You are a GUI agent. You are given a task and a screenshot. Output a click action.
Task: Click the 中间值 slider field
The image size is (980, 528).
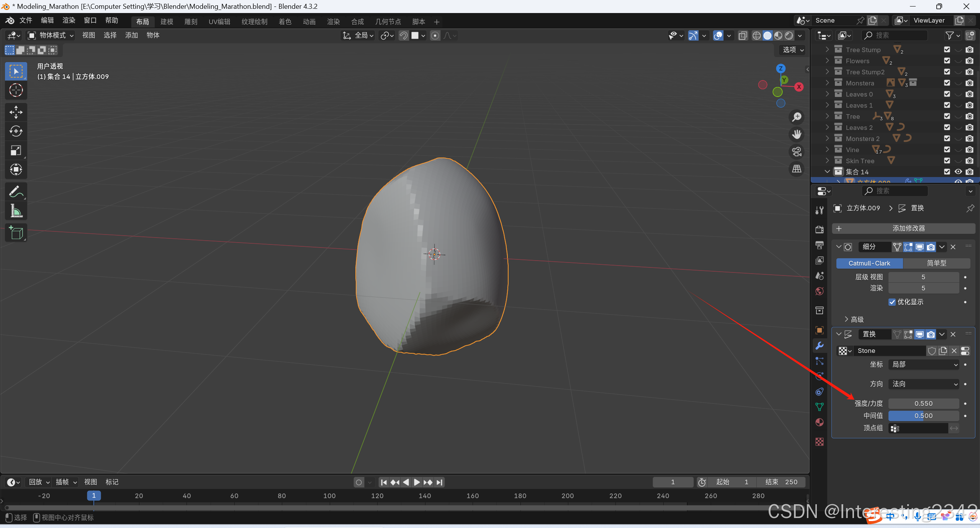923,416
